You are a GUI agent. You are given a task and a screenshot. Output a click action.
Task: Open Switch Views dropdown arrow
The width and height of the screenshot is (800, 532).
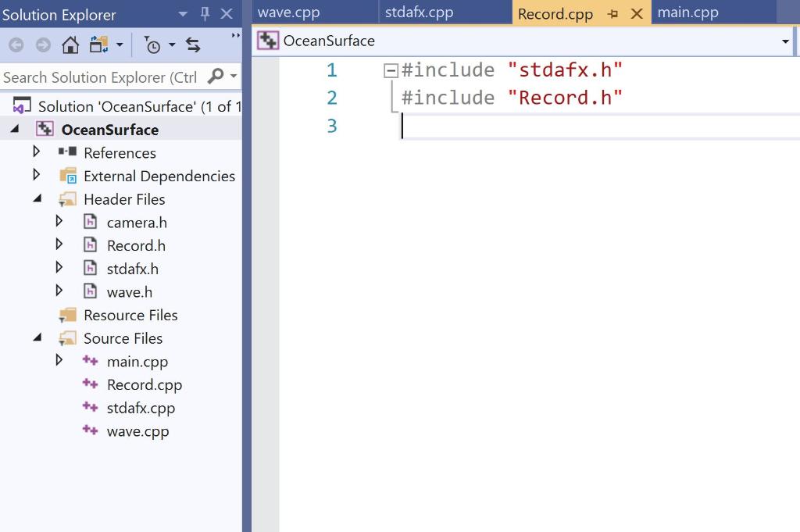(120, 45)
